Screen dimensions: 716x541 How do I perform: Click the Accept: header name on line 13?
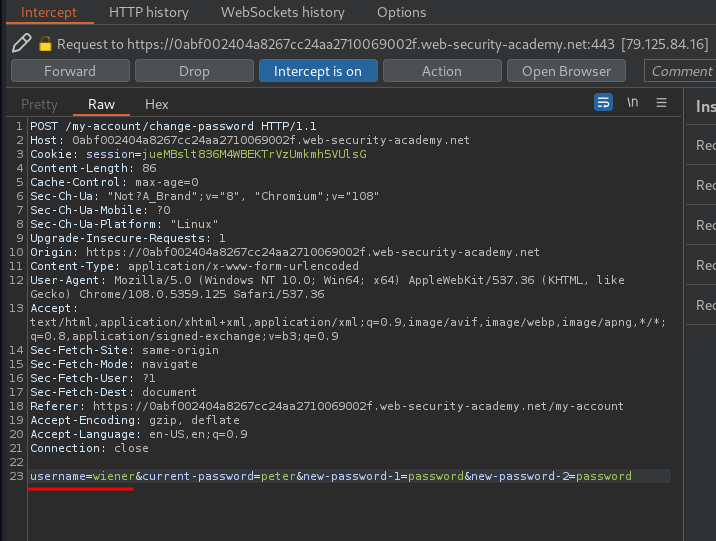coord(54,308)
